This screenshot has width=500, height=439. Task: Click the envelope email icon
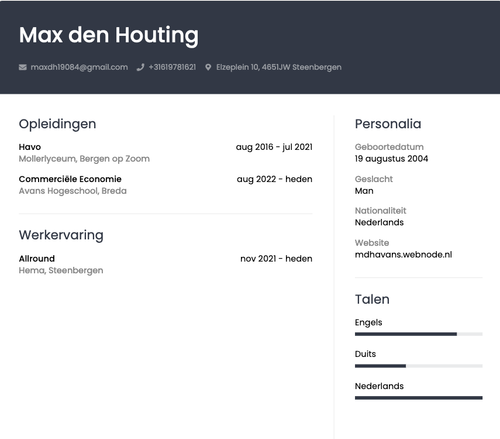click(x=23, y=67)
